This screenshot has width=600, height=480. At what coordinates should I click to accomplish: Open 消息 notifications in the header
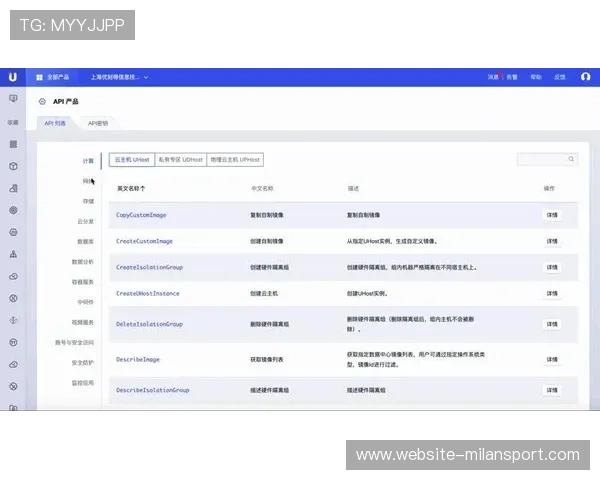[x=493, y=77]
